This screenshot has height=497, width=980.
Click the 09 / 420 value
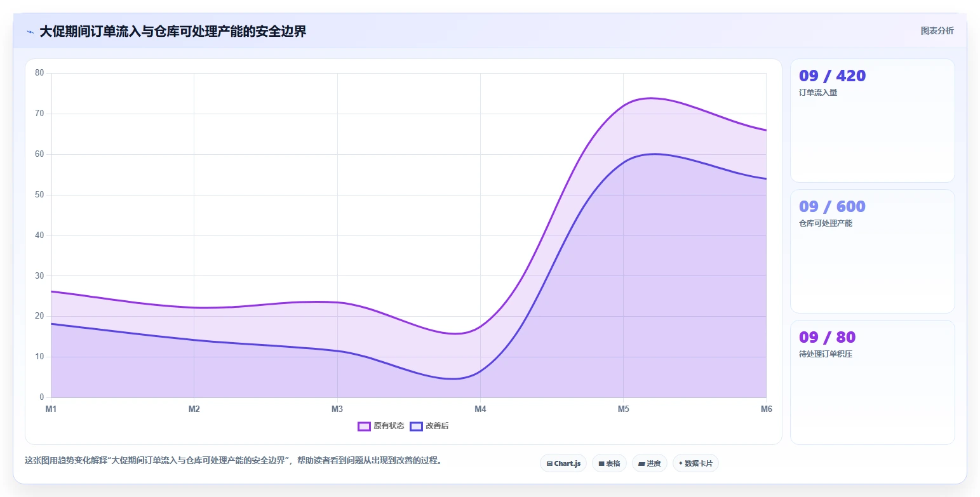click(832, 76)
